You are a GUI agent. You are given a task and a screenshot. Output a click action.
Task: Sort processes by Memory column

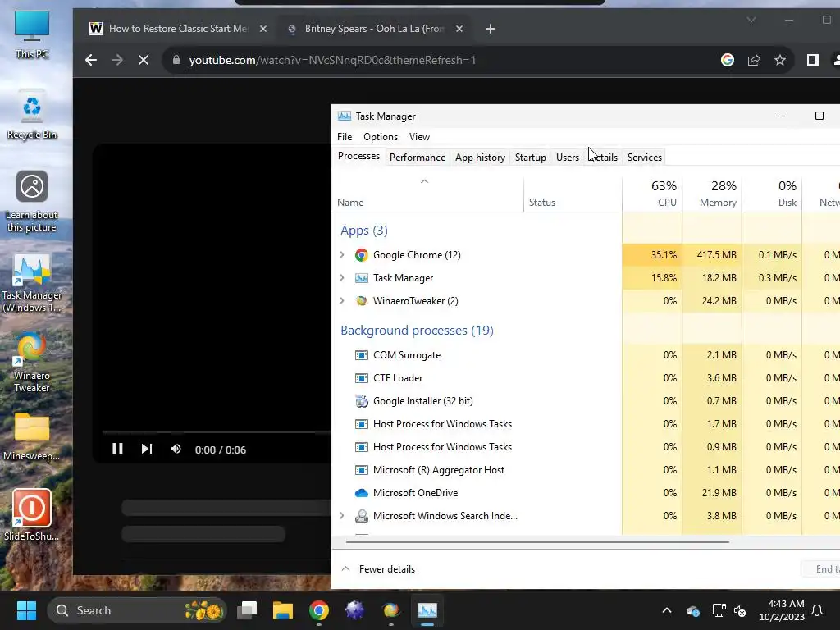click(713, 194)
